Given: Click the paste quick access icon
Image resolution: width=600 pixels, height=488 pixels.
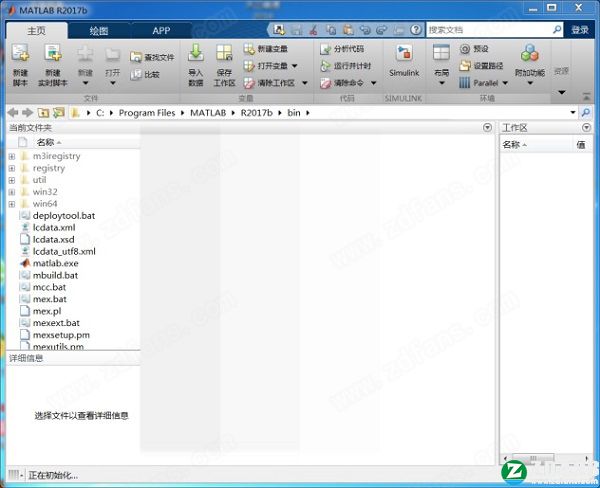Looking at the screenshot, I should 348,30.
